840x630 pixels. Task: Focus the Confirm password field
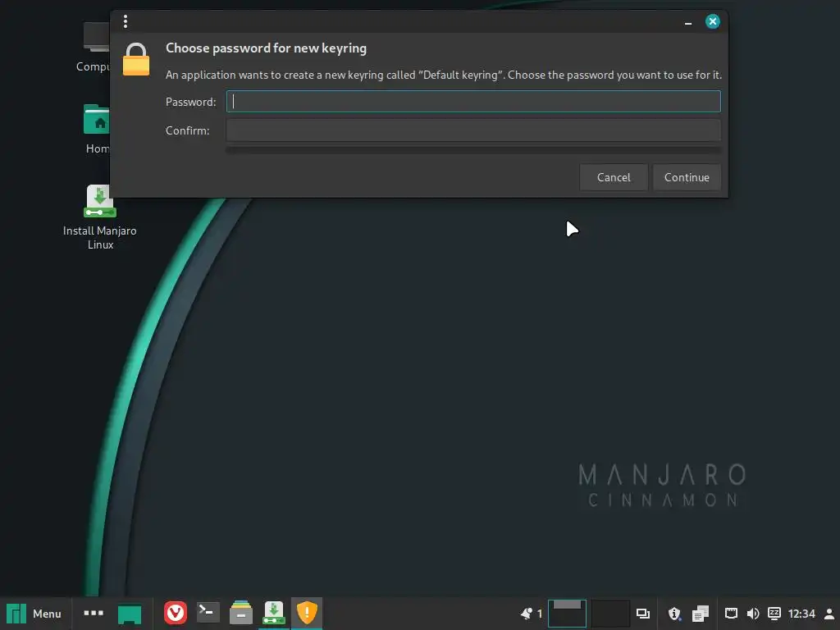click(x=473, y=130)
